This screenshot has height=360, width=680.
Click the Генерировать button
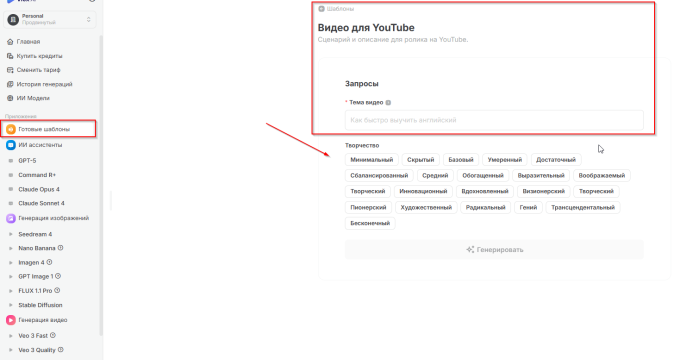point(494,250)
